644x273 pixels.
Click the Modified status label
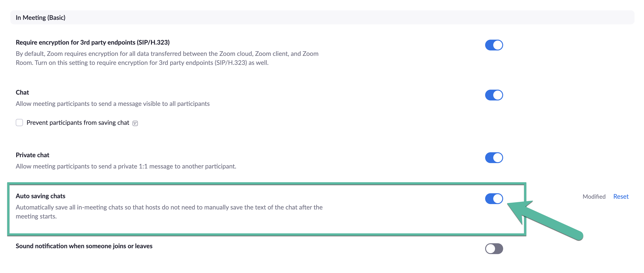tap(594, 196)
